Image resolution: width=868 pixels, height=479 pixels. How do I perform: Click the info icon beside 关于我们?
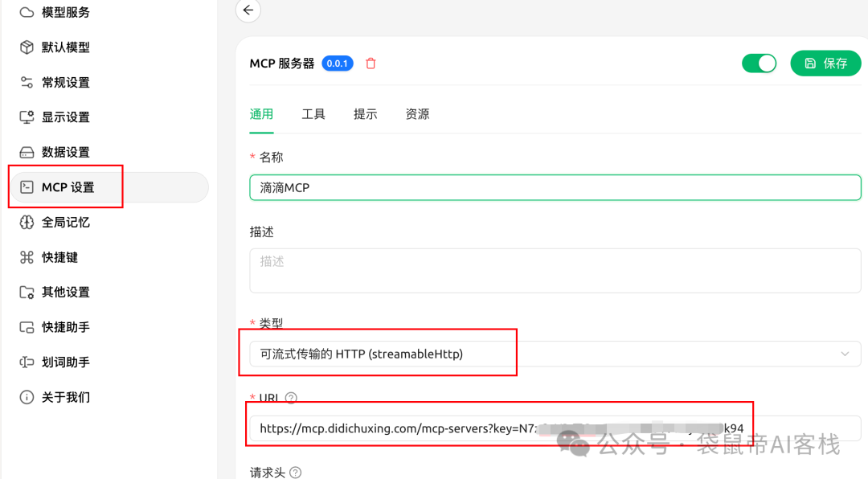27,397
